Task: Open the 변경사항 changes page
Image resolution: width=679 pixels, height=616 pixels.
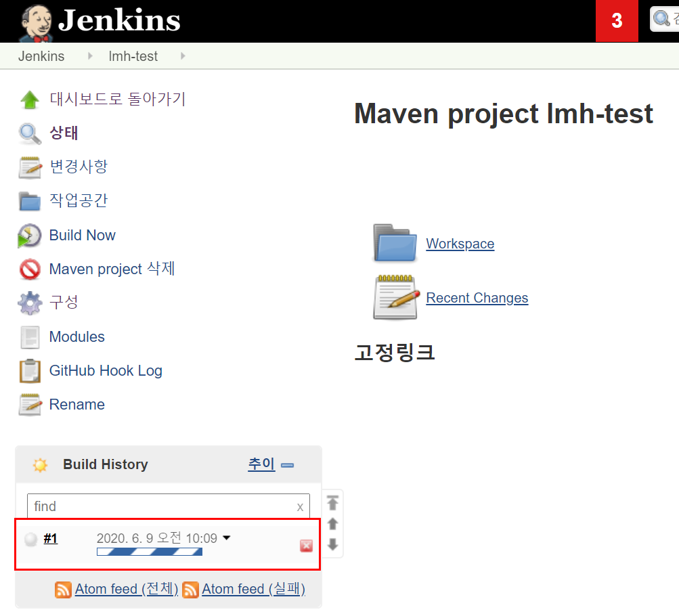Action: point(79,167)
